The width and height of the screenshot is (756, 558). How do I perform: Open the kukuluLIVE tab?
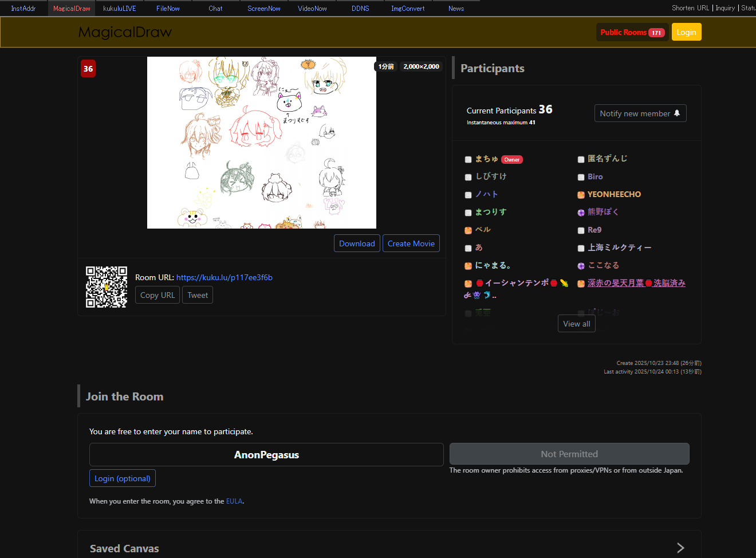point(120,9)
